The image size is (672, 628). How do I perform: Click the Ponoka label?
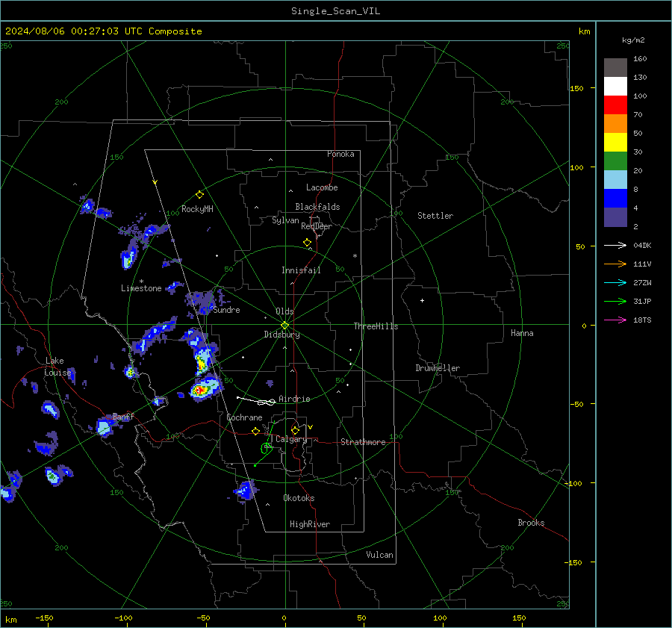340,154
